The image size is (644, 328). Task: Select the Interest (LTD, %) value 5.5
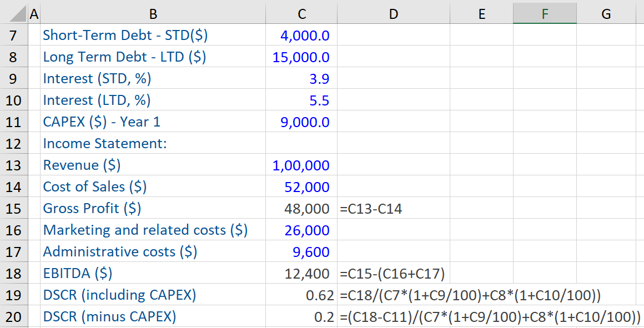[x=319, y=100]
